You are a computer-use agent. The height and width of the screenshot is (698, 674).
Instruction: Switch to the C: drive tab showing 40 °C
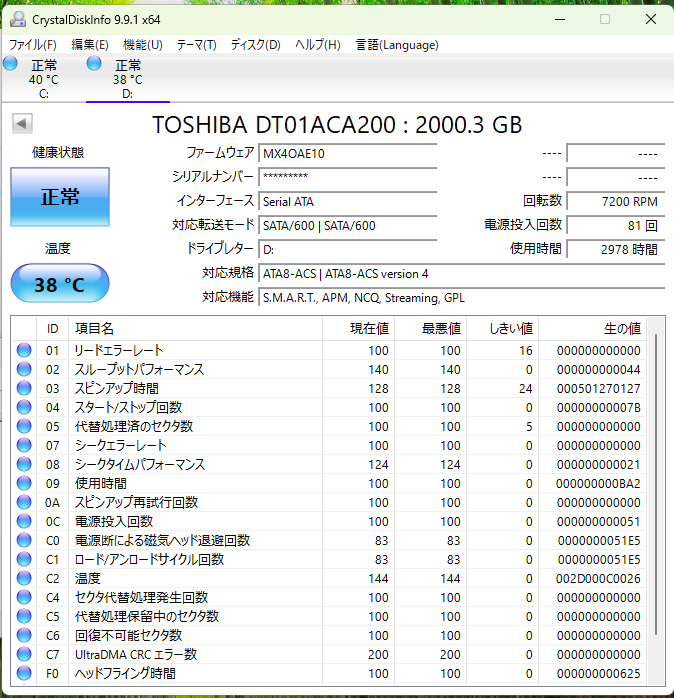tap(43, 79)
